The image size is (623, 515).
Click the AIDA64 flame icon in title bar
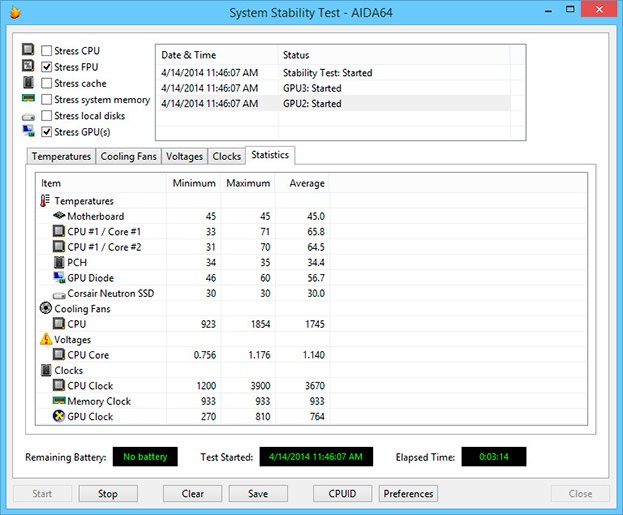(15, 13)
